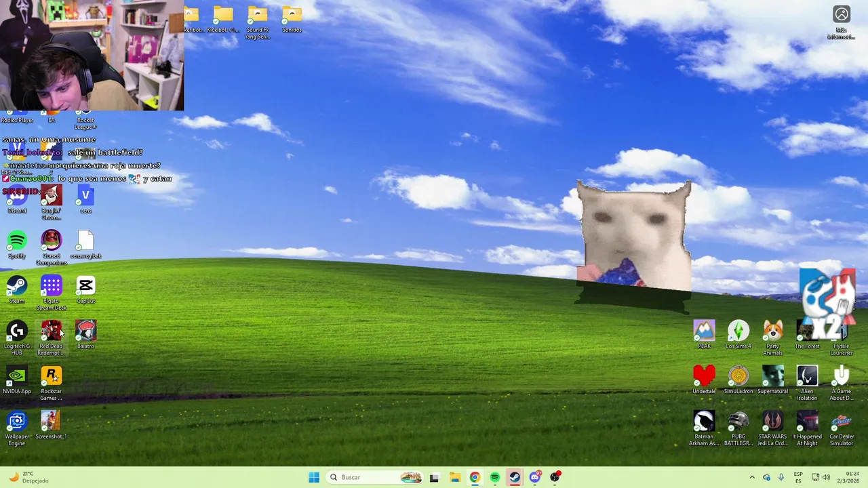Open the Supernatural game icon
The height and width of the screenshot is (488, 868).
[x=773, y=380]
